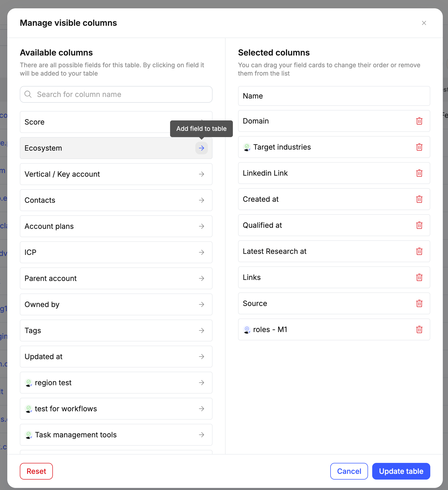The image size is (448, 490).
Task: Click arrow to add Tags column
Action: click(201, 330)
